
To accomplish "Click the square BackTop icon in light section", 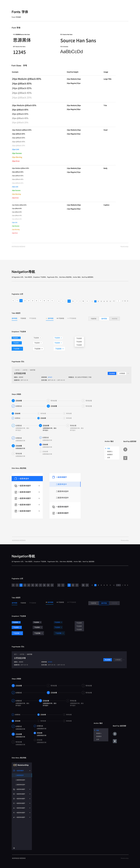I will click(x=125, y=458).
